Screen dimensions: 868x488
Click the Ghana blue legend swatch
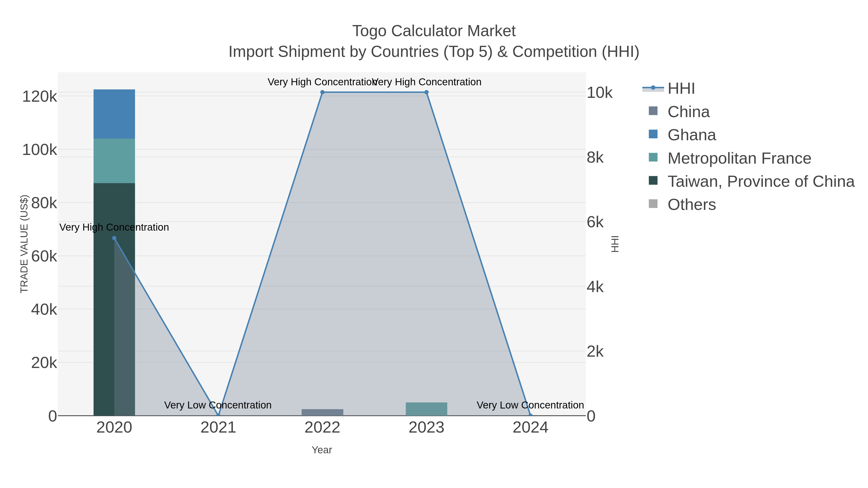[x=653, y=134]
